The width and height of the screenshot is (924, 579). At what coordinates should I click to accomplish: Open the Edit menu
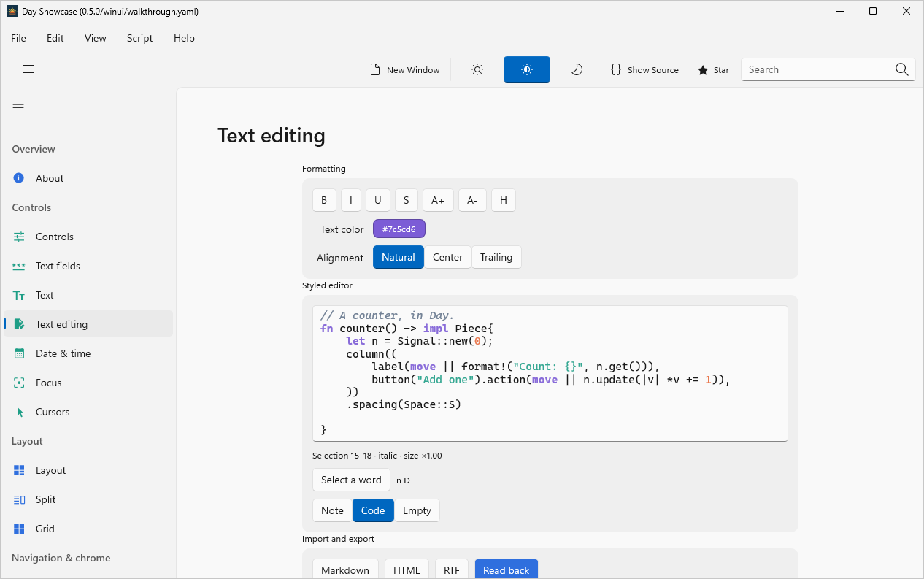coord(55,38)
